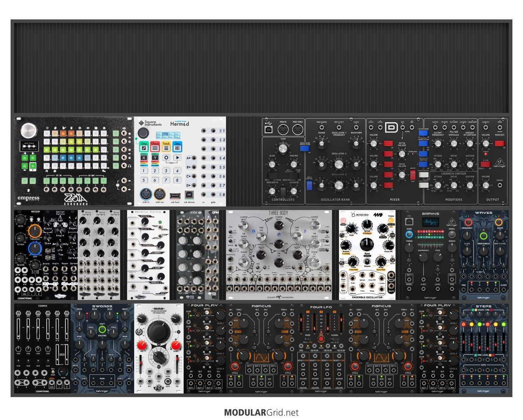
Task: Click the Model D Phones jack
Action: tap(500, 185)
